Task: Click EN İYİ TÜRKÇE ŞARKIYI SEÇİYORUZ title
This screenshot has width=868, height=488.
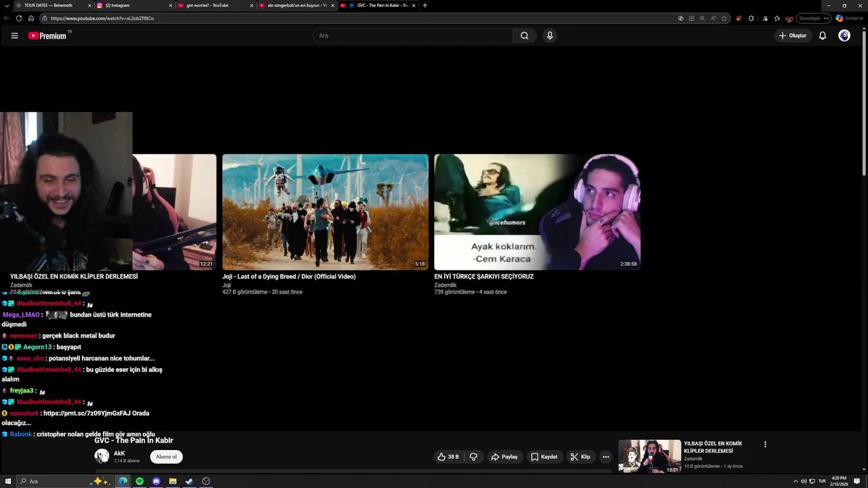Action: click(x=484, y=277)
